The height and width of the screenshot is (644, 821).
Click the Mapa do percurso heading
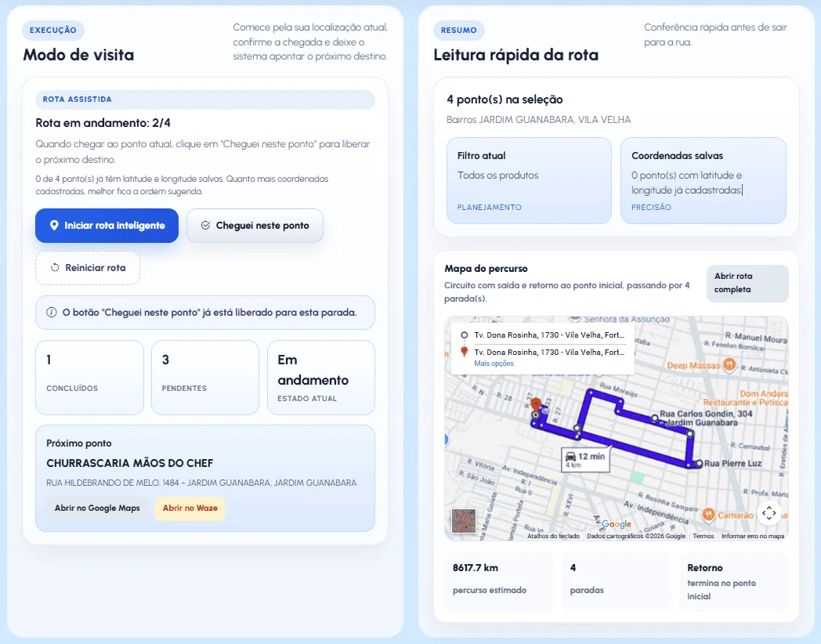pyautogui.click(x=486, y=269)
